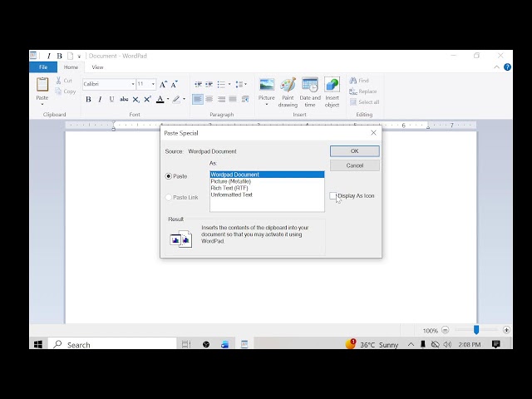532x399 pixels.
Task: Click Paint drawing icon
Action: [x=288, y=85]
